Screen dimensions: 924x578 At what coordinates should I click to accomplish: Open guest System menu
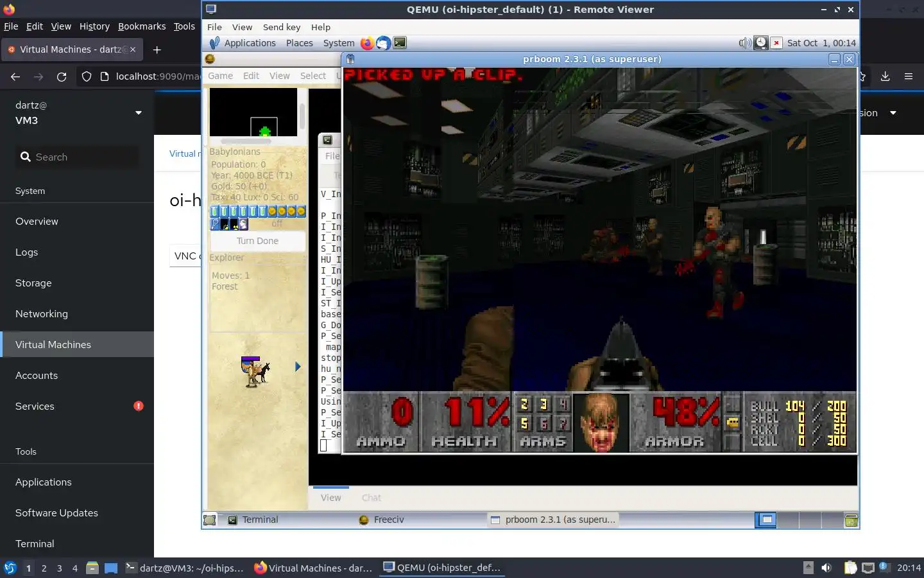tap(339, 43)
